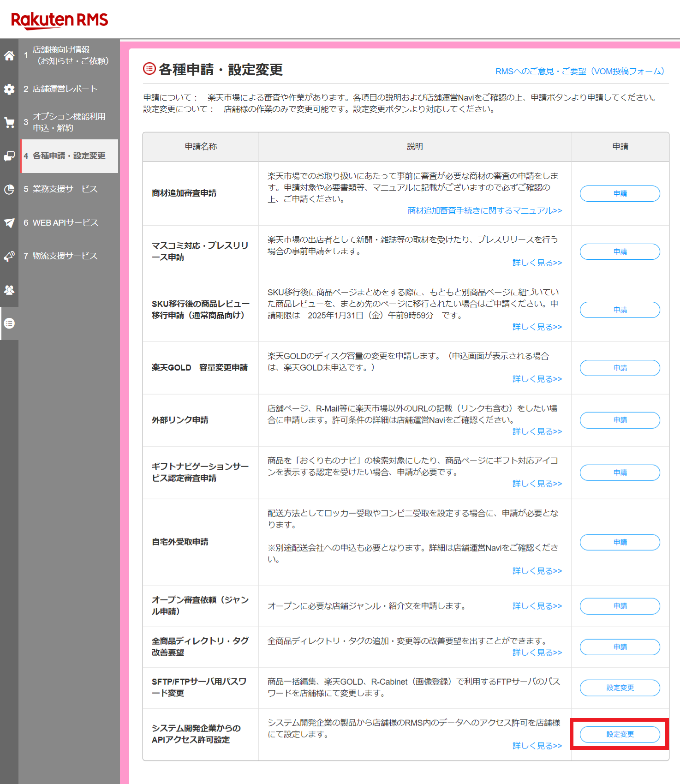Click the pie chart sidebar icon

coord(9,189)
